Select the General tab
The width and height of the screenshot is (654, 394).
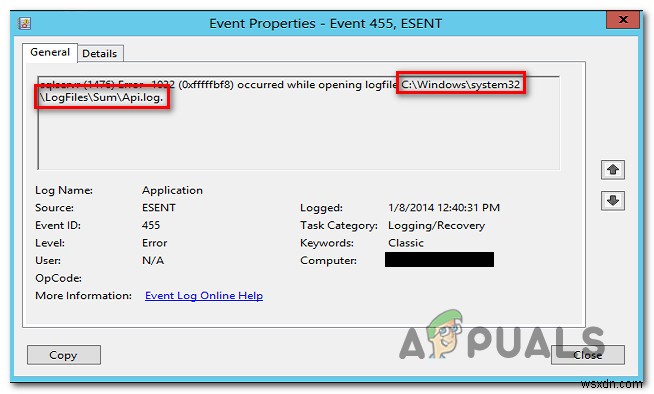point(50,52)
